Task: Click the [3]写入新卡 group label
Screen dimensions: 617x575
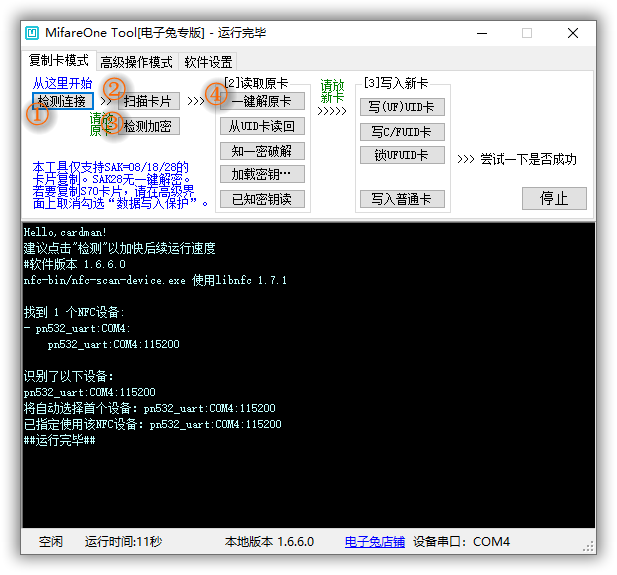Action: click(x=396, y=83)
